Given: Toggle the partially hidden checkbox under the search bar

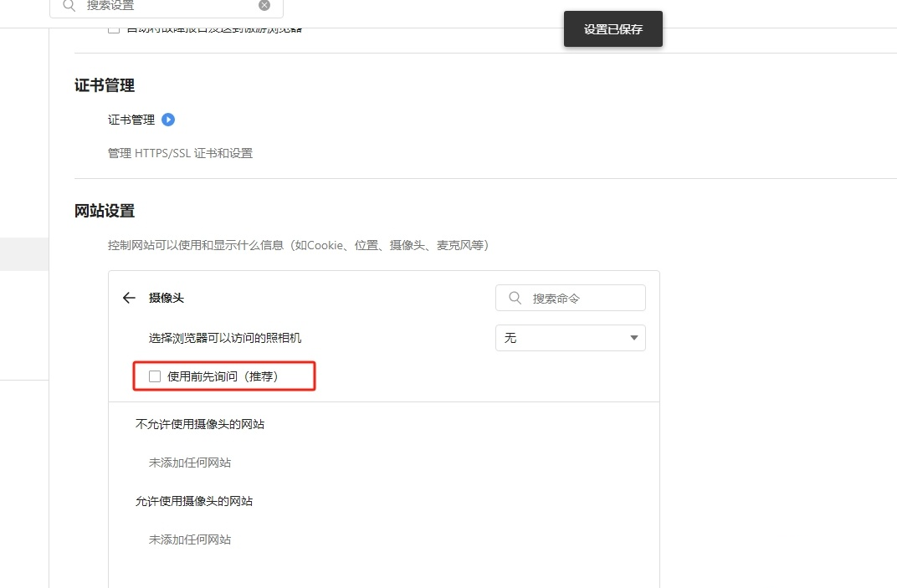Looking at the screenshot, I should tap(114, 29).
